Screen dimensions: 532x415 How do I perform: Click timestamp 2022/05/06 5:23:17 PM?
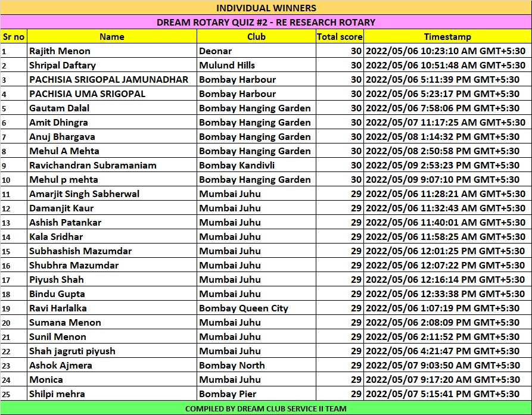(447, 93)
